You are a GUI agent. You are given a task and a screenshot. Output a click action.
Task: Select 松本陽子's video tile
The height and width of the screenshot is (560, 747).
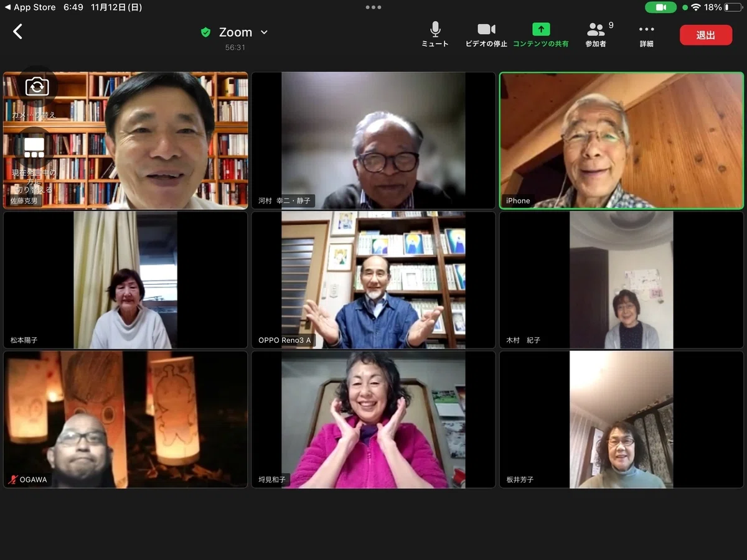126,280
